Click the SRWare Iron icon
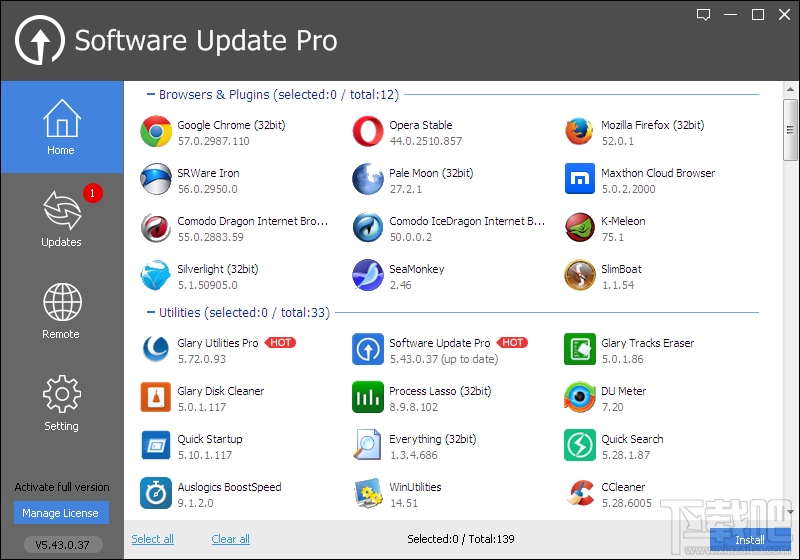Screen dimensions: 800x560 156,180
